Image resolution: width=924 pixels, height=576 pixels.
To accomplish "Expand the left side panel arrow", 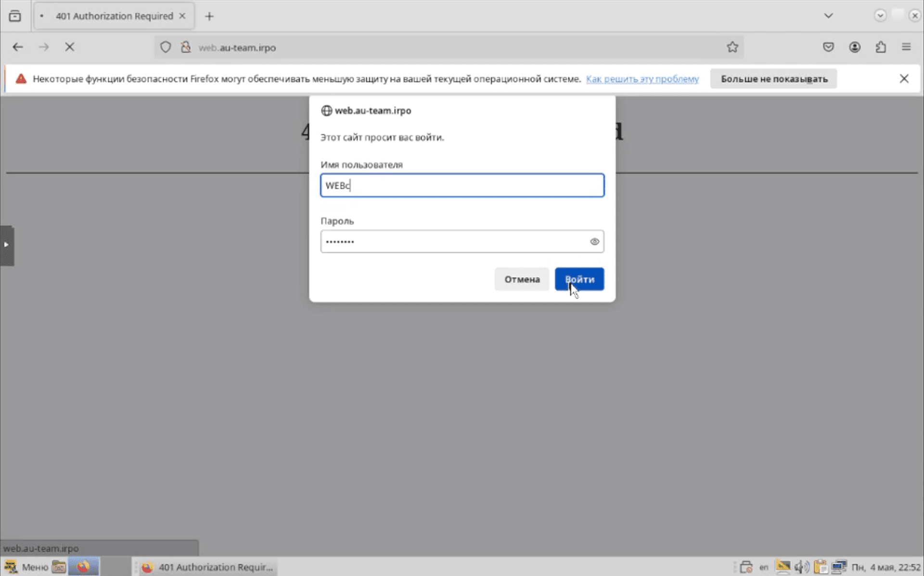I will click(x=7, y=245).
